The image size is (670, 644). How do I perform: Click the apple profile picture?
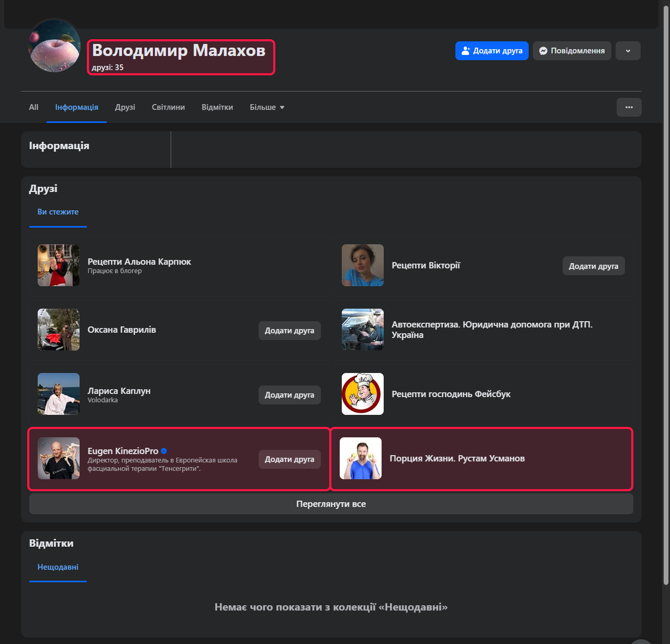(x=55, y=46)
